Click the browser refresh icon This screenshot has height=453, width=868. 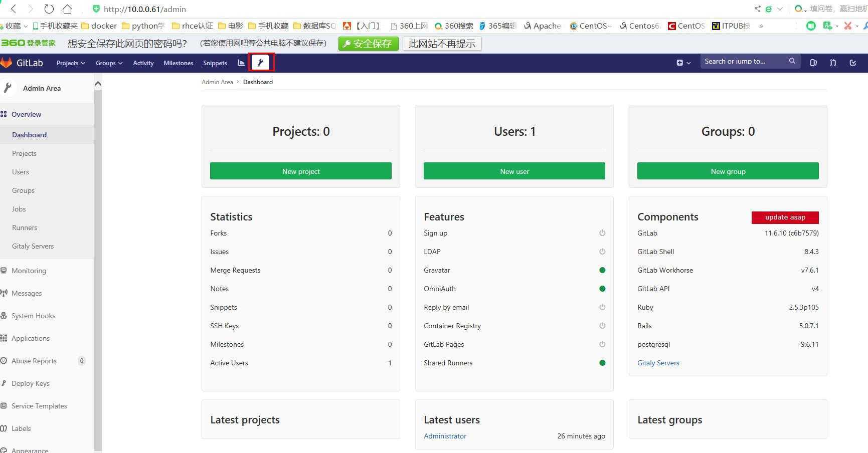[x=49, y=9]
